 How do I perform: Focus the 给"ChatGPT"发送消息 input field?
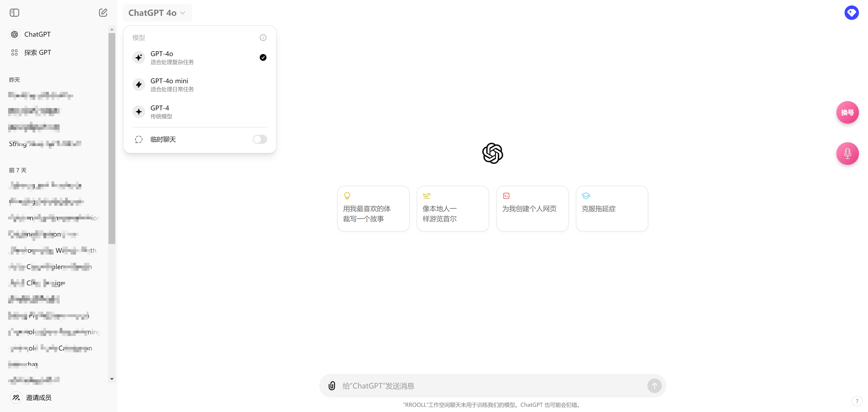click(x=492, y=386)
